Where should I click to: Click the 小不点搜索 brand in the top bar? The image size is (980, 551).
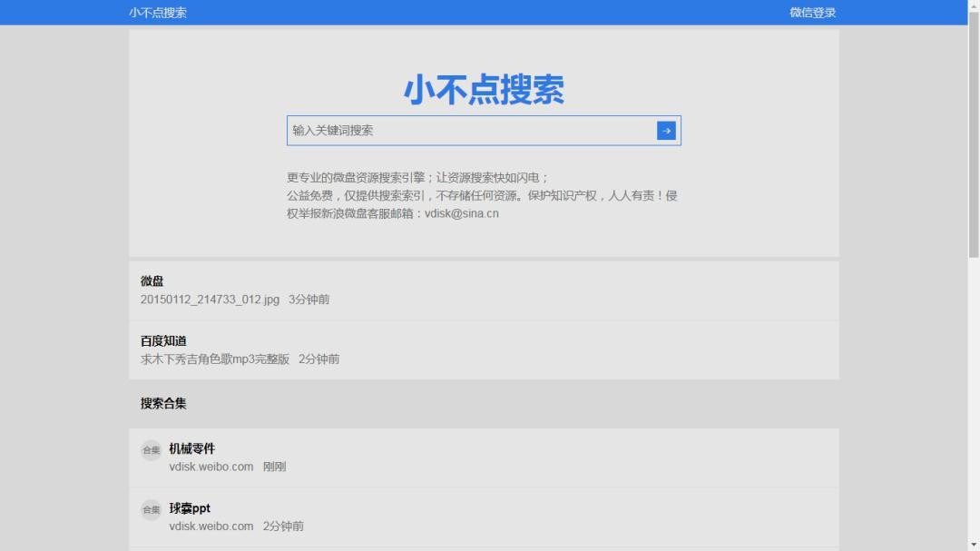[x=158, y=13]
